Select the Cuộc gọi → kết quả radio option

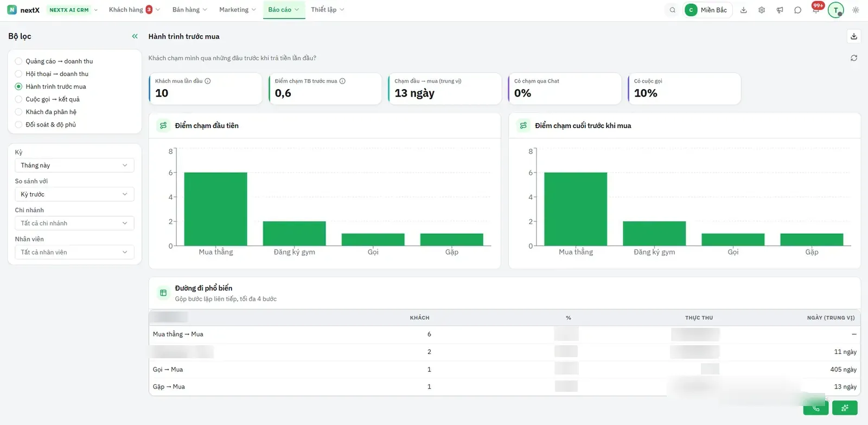(18, 99)
